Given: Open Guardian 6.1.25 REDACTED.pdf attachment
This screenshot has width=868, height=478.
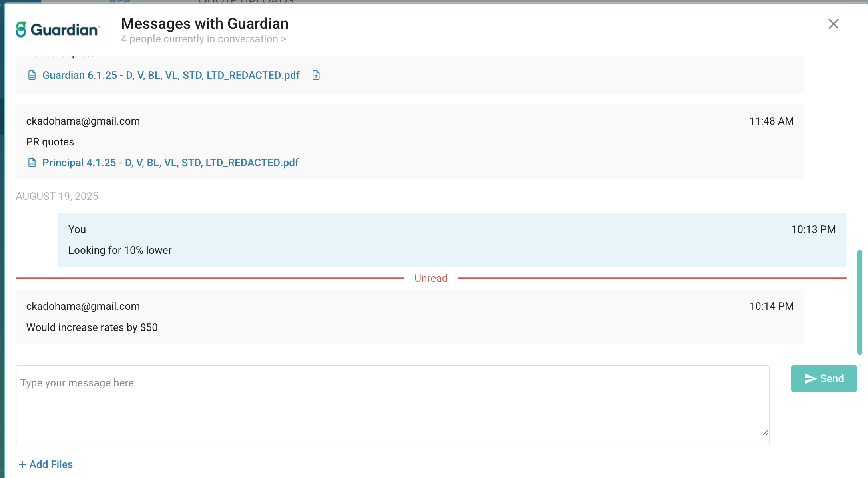Looking at the screenshot, I should point(171,75).
